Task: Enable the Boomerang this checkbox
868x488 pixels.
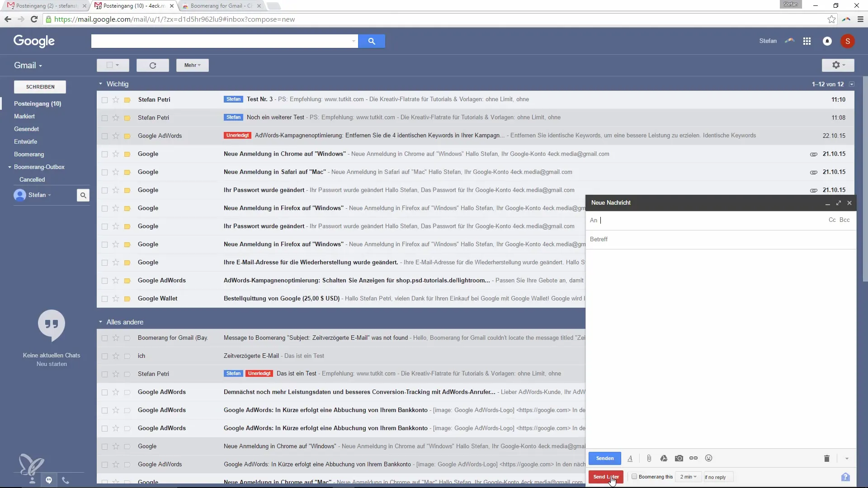Action: click(634, 476)
